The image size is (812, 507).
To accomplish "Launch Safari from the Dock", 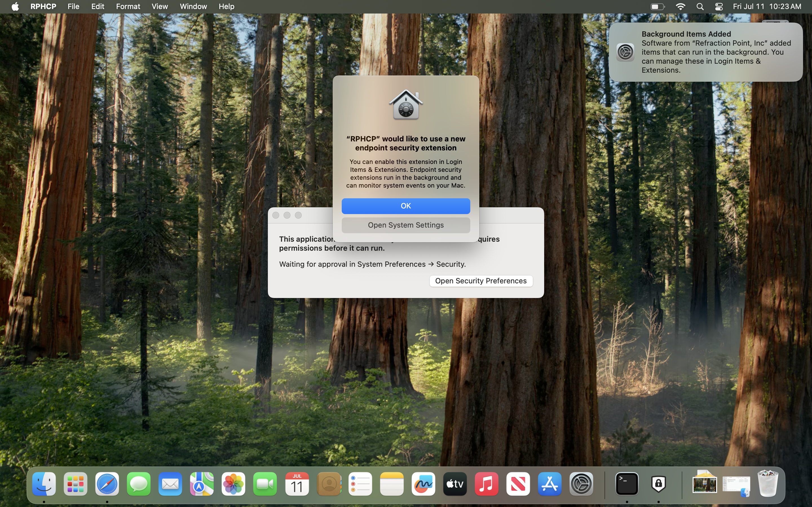I will pyautogui.click(x=107, y=484).
